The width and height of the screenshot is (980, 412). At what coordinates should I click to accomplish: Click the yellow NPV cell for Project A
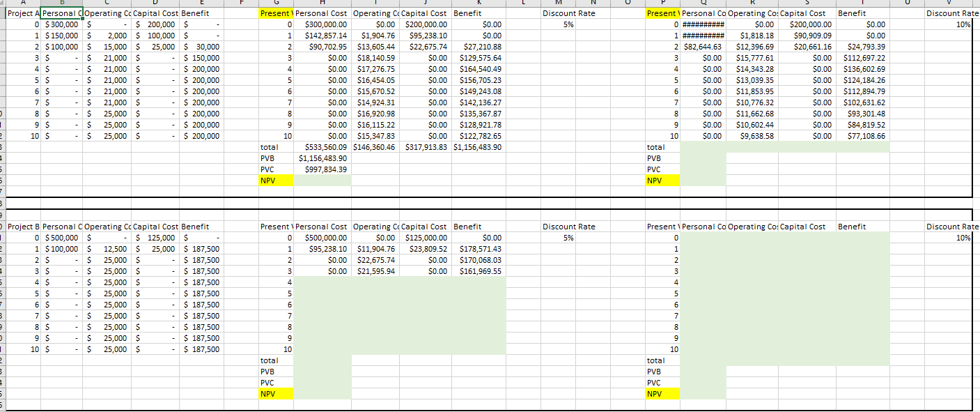click(275, 180)
